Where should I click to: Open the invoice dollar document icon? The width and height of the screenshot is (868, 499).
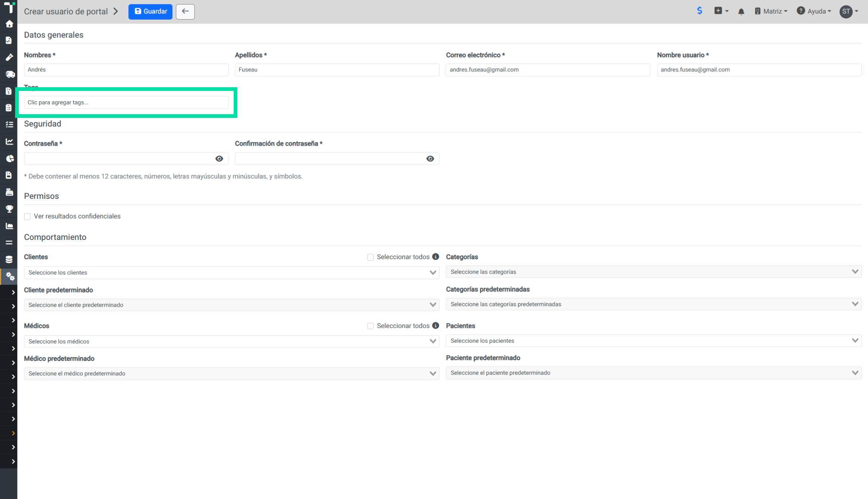(9, 91)
